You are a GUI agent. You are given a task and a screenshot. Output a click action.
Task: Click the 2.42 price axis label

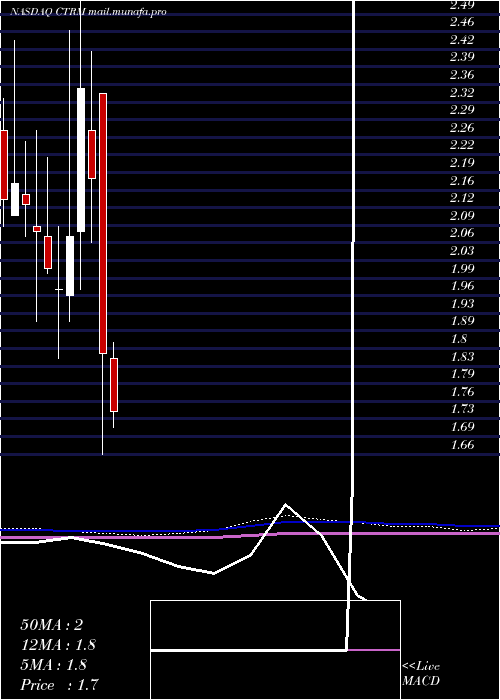pyautogui.click(x=462, y=40)
